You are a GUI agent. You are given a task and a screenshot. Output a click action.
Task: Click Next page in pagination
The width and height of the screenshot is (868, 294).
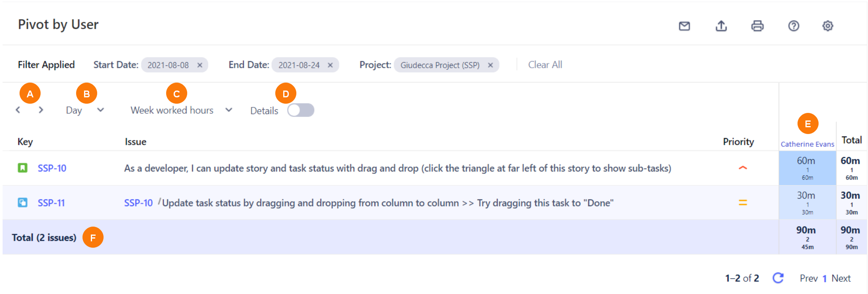point(841,278)
